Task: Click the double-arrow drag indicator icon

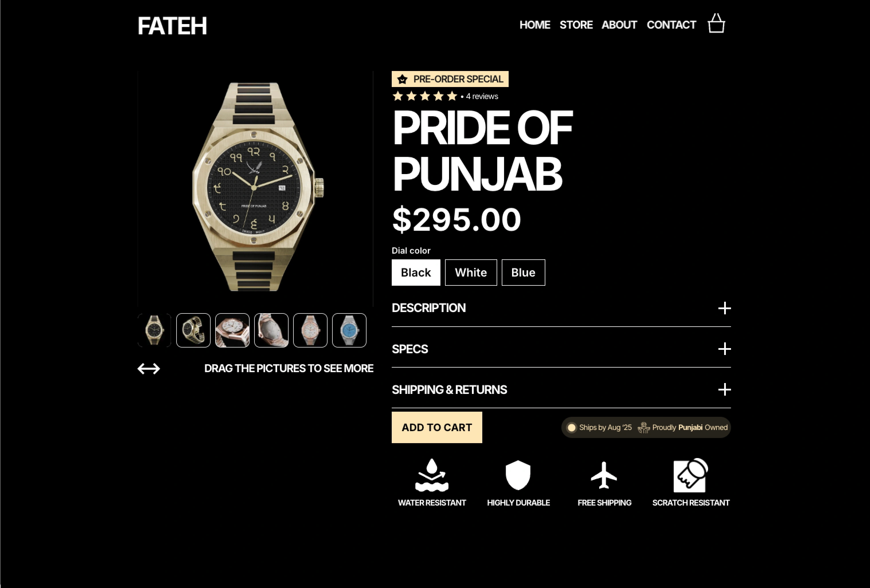Action: 149,368
